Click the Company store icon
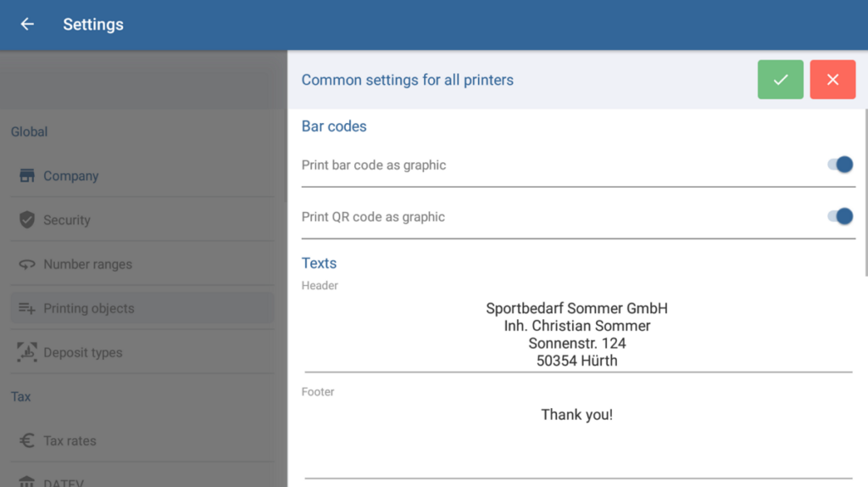868x487 pixels. [x=27, y=176]
